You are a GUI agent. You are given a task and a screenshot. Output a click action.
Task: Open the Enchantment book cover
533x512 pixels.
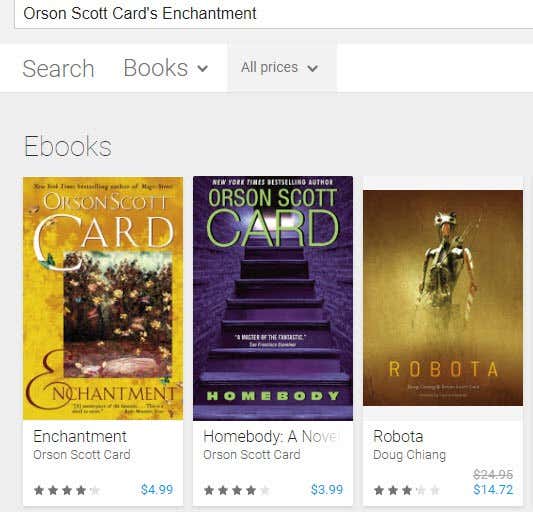(x=103, y=298)
